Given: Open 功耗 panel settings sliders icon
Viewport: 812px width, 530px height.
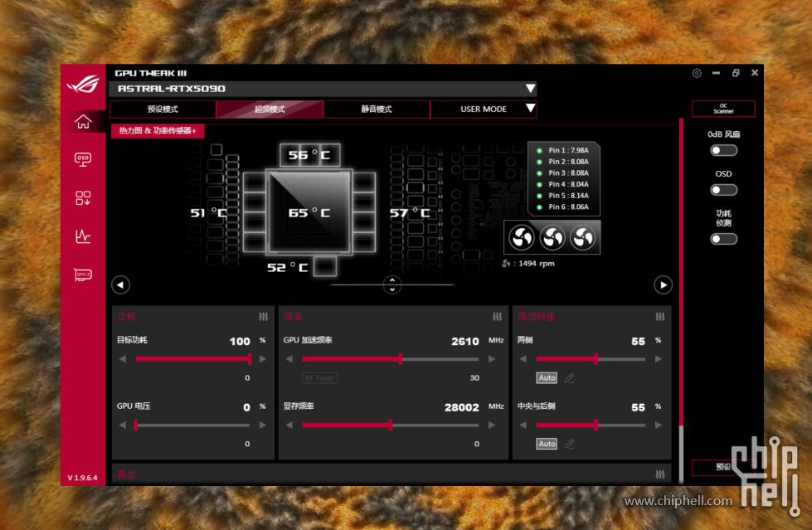Looking at the screenshot, I should [263, 317].
